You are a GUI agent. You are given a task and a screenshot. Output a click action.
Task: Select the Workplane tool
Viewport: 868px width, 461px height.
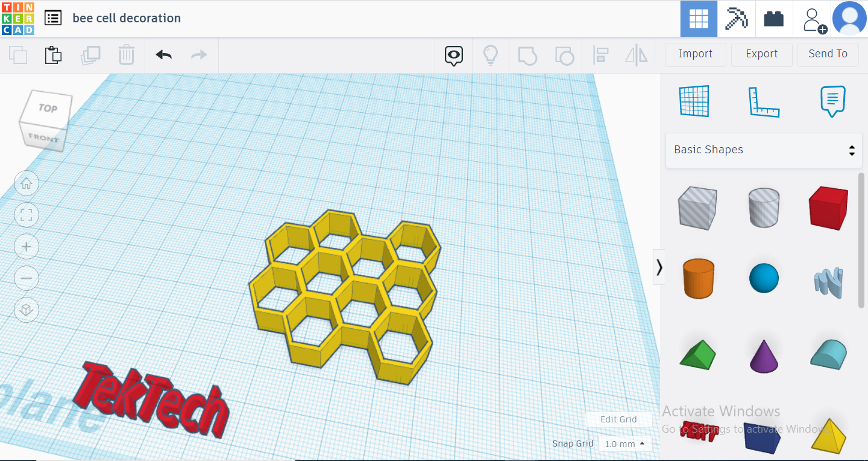click(x=694, y=101)
